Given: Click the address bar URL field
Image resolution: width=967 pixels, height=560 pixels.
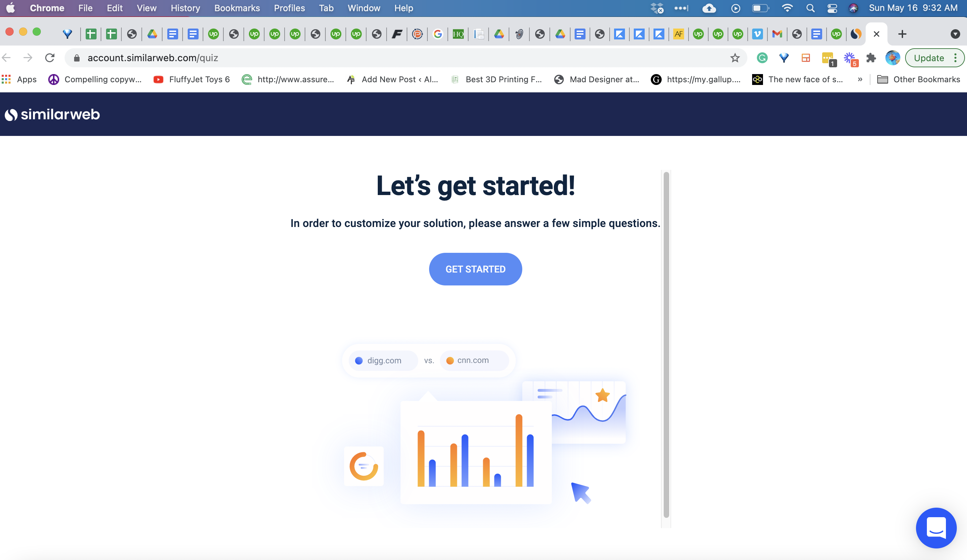Looking at the screenshot, I should (402, 57).
